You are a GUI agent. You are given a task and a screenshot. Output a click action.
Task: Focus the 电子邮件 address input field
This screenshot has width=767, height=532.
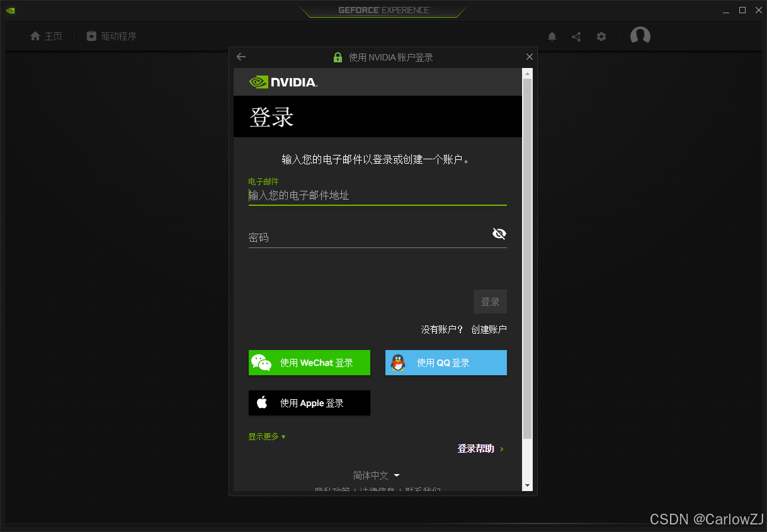[378, 195]
